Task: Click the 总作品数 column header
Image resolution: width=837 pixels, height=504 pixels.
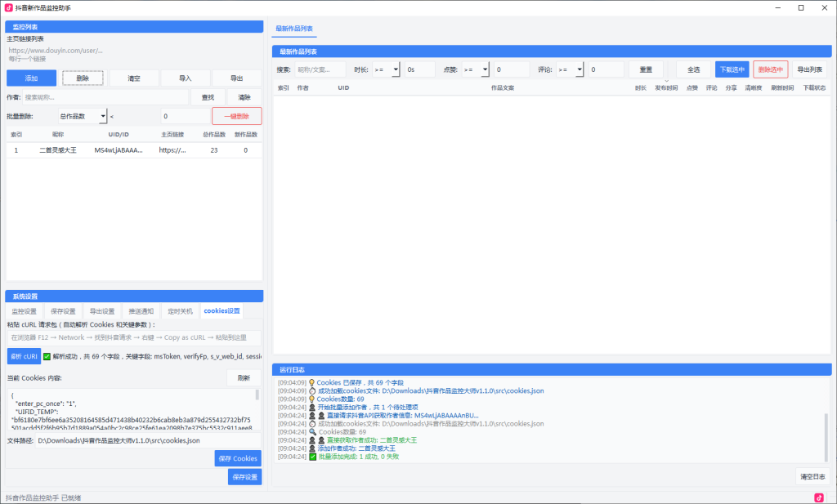Action: 214,135
